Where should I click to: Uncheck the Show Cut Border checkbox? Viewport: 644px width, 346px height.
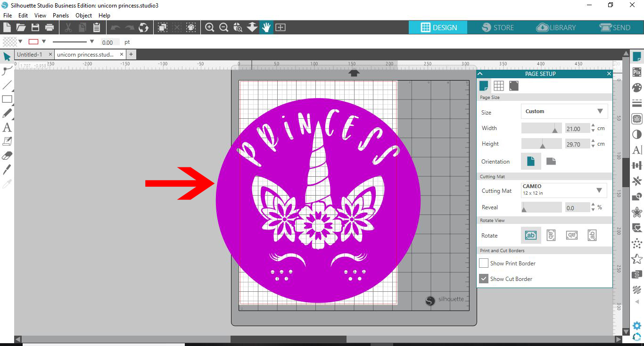pos(484,279)
